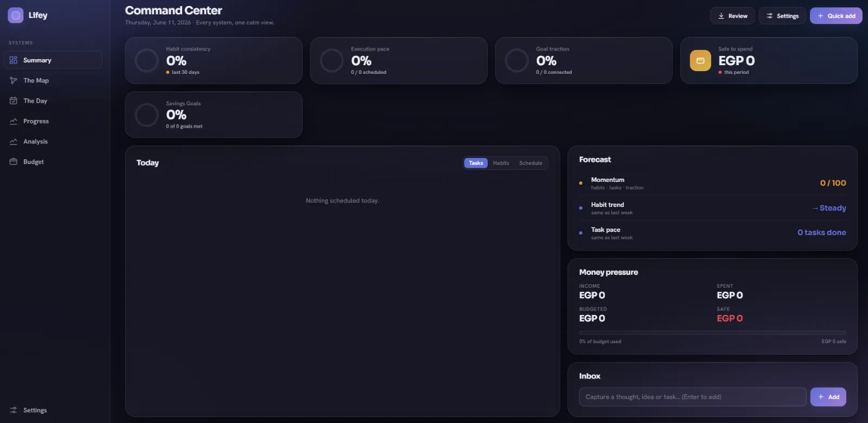Viewport: 868px width, 423px height.
Task: Click the Quick add button
Action: [836, 16]
